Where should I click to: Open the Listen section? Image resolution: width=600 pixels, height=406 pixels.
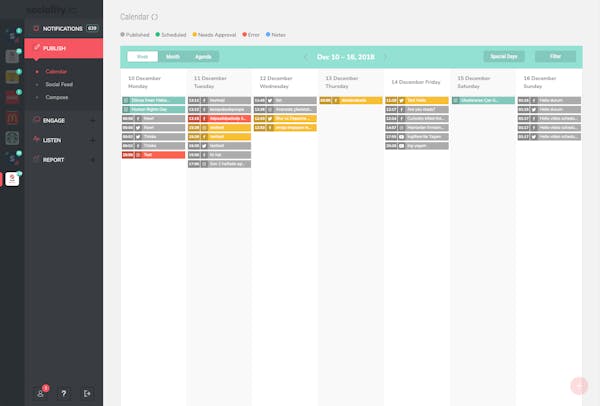click(52, 140)
